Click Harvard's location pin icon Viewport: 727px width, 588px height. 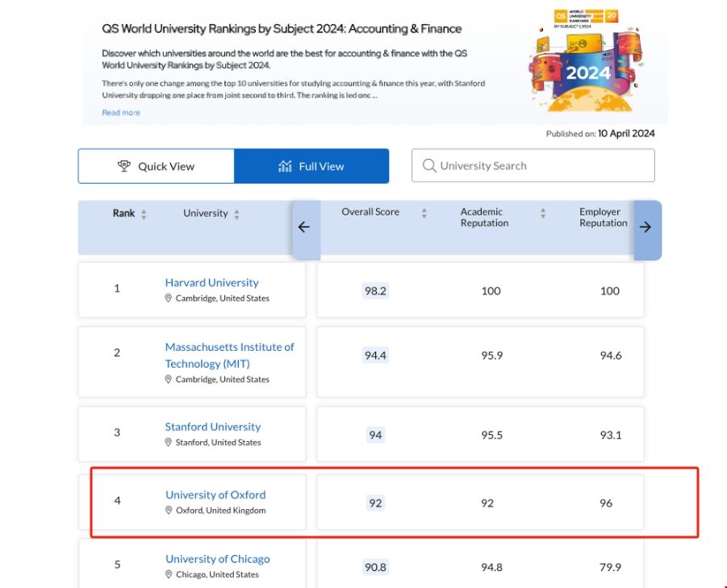[x=169, y=298]
